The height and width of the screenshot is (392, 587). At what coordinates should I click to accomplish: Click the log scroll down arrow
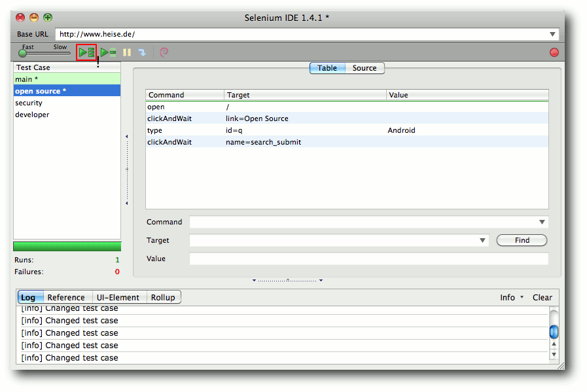(x=554, y=354)
